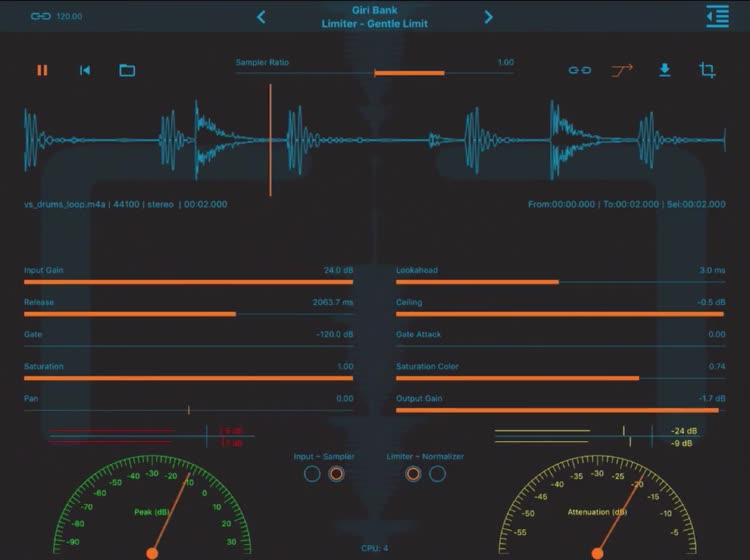750x560 pixels.
Task: Toggle the orange signal routing arrow icon
Action: click(x=622, y=70)
